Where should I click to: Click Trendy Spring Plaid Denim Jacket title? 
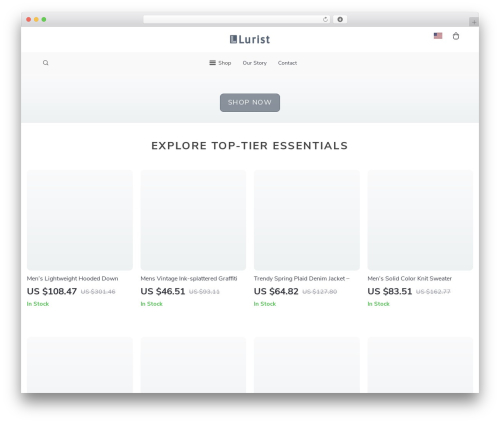pos(302,278)
